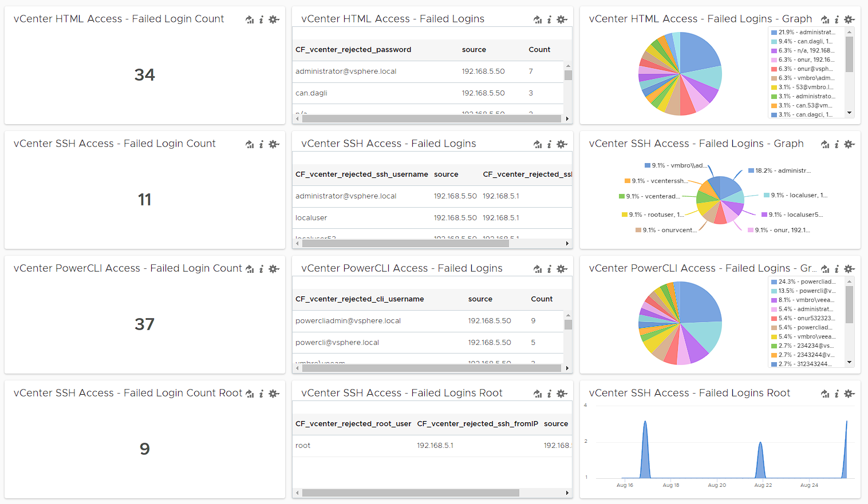This screenshot has height=504, width=868.
Task: Open PowerCLI Failed Logins table in Interactive Analytics
Action: [x=538, y=269]
